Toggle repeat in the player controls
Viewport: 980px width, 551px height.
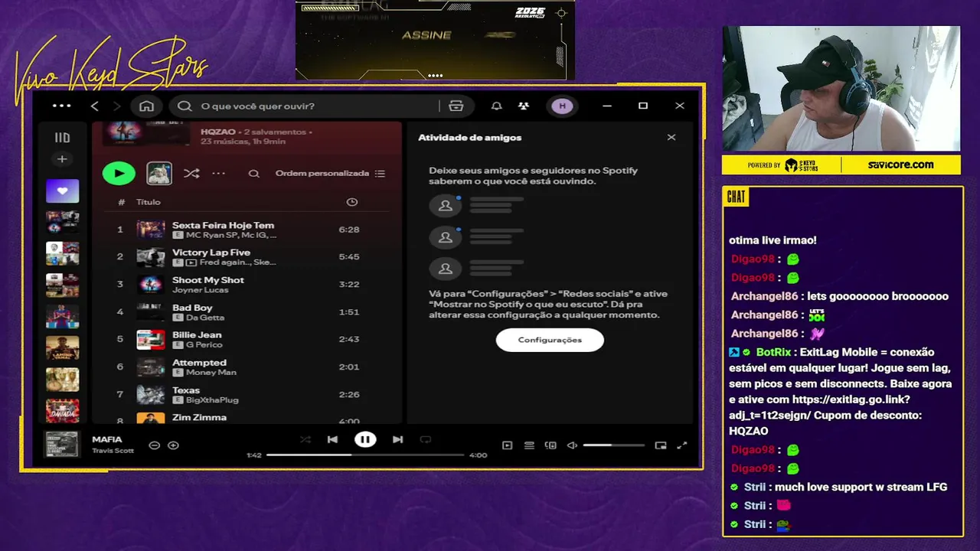[x=426, y=439]
